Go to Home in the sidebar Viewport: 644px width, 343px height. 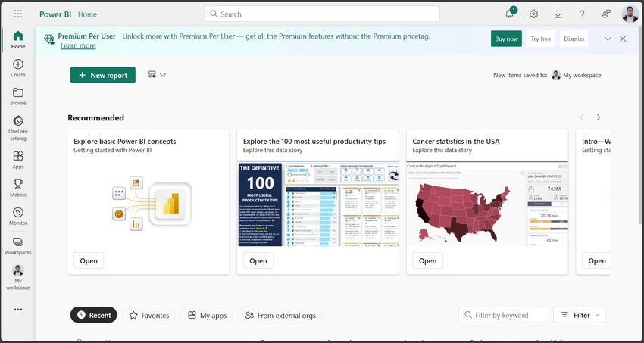click(x=18, y=40)
